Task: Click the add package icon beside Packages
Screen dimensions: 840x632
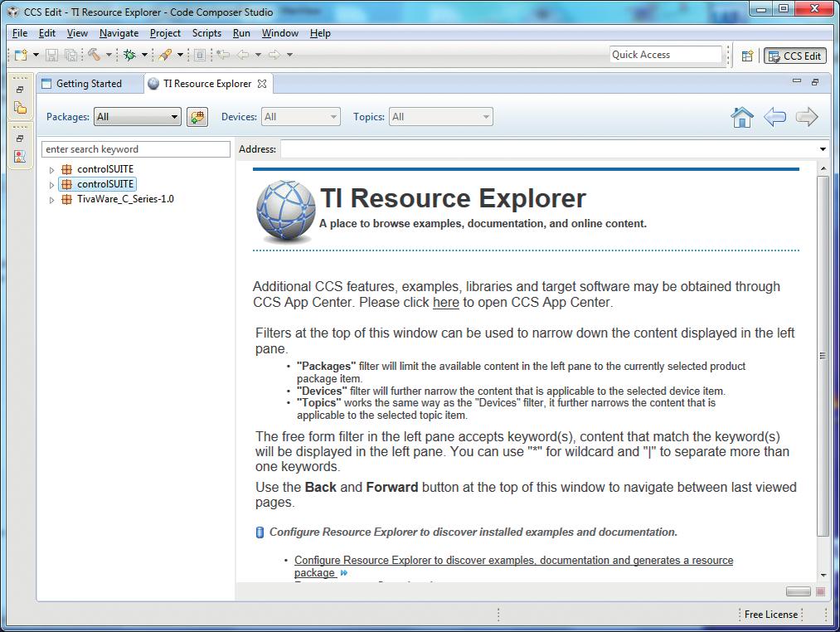Action: pyautogui.click(x=197, y=117)
